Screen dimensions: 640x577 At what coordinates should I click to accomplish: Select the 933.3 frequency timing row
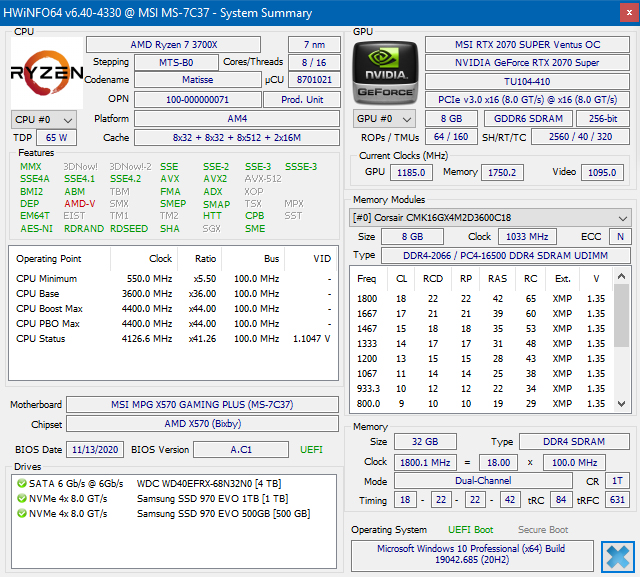(482, 388)
